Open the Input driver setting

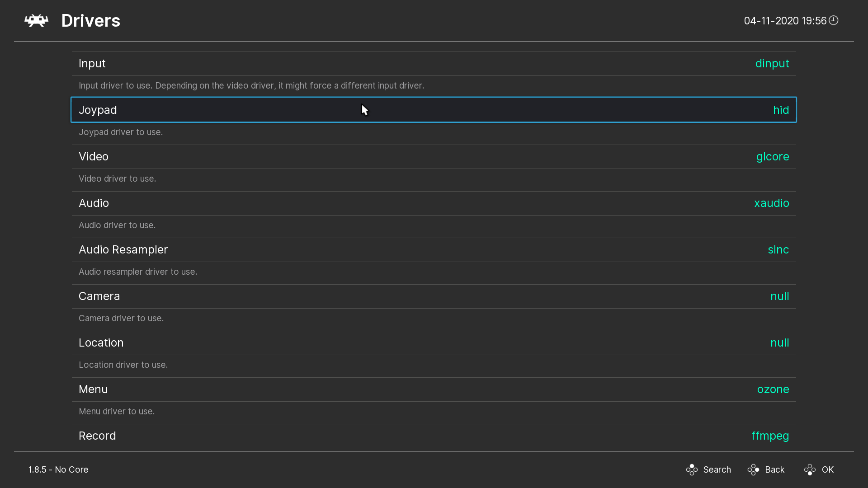92,64
